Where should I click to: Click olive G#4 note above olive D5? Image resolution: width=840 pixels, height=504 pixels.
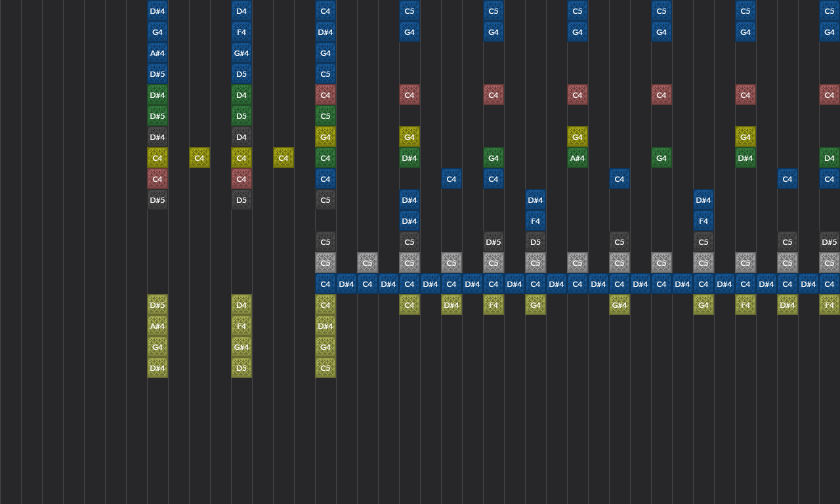(241, 347)
